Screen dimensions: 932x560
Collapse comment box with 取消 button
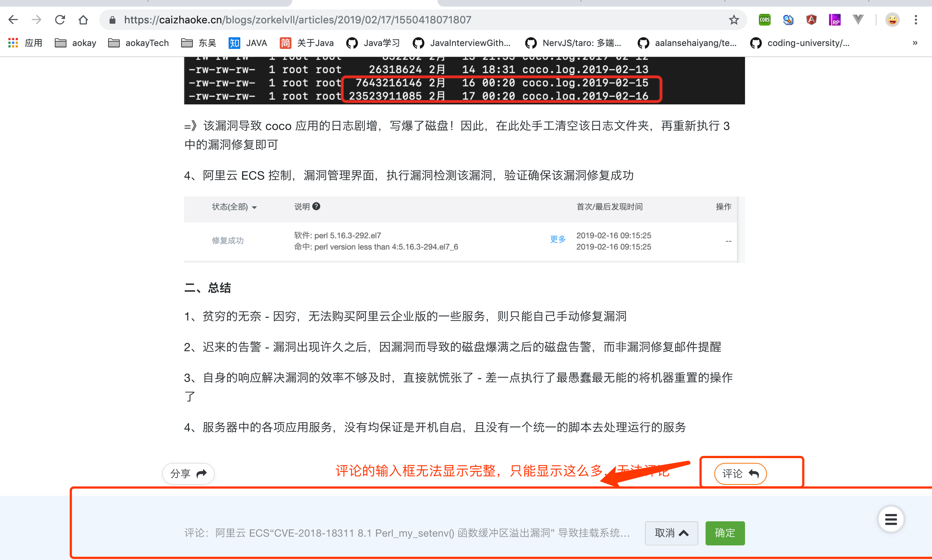[x=671, y=533]
